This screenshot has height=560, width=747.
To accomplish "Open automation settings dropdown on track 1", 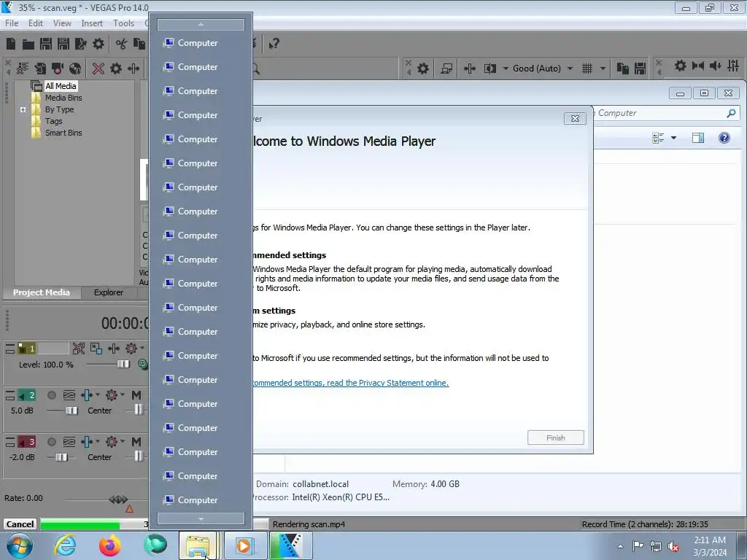I will click(x=142, y=348).
